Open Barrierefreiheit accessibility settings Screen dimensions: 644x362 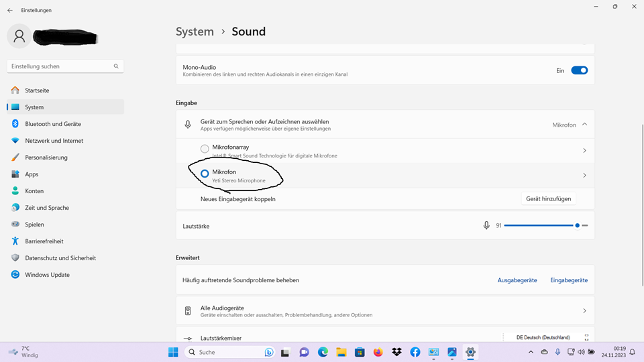click(x=44, y=241)
